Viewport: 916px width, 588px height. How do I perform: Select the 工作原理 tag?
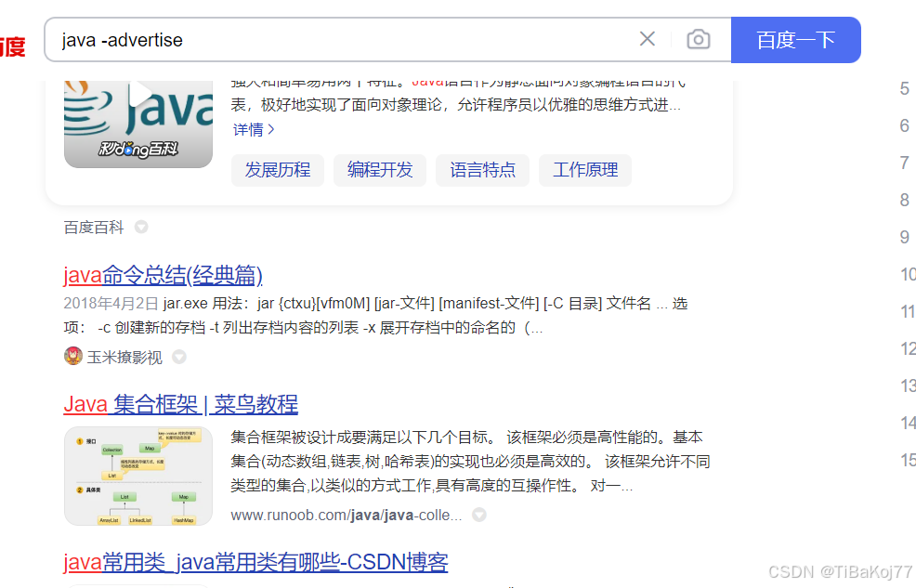pos(585,170)
